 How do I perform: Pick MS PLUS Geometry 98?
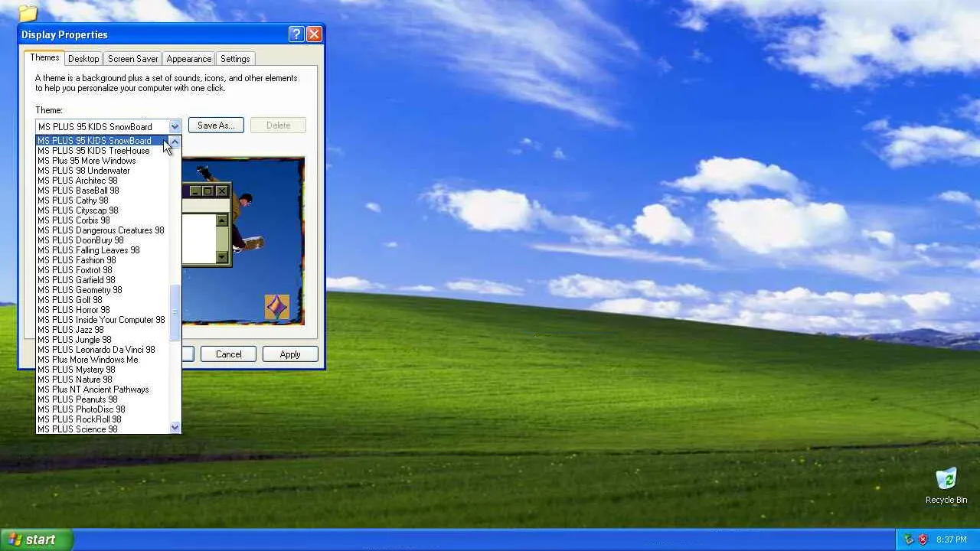[103, 290]
